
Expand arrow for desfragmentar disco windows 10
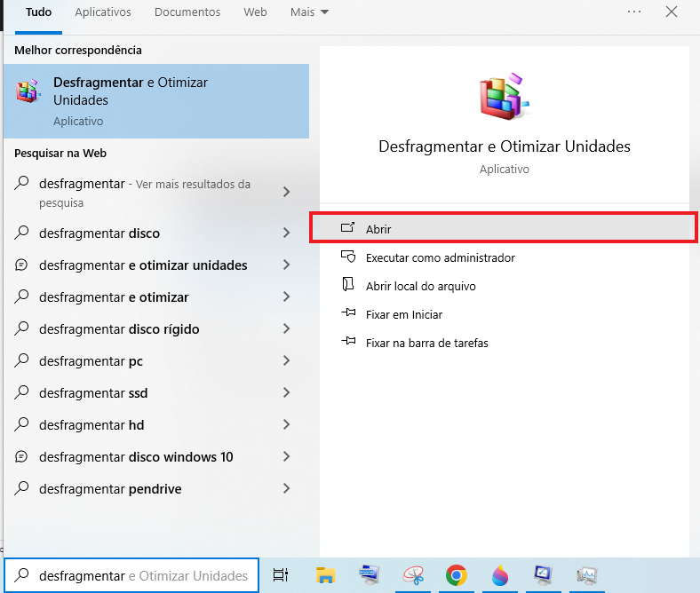[x=287, y=456]
